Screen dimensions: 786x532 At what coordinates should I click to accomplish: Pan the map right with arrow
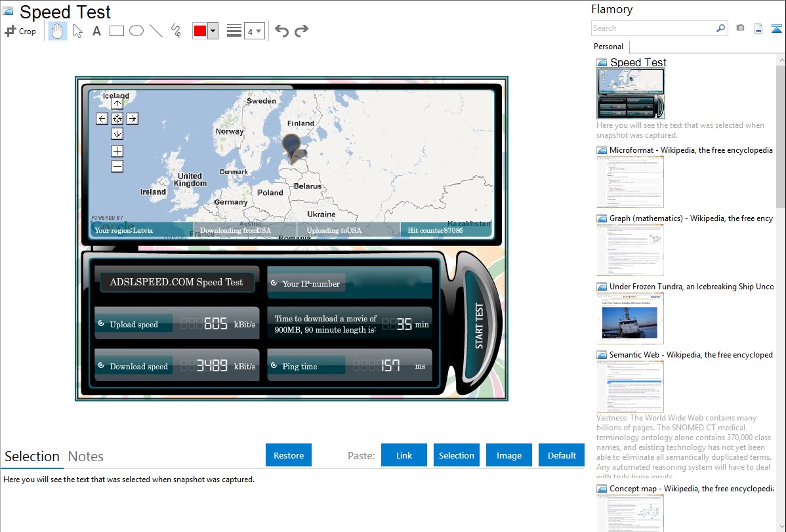click(133, 119)
